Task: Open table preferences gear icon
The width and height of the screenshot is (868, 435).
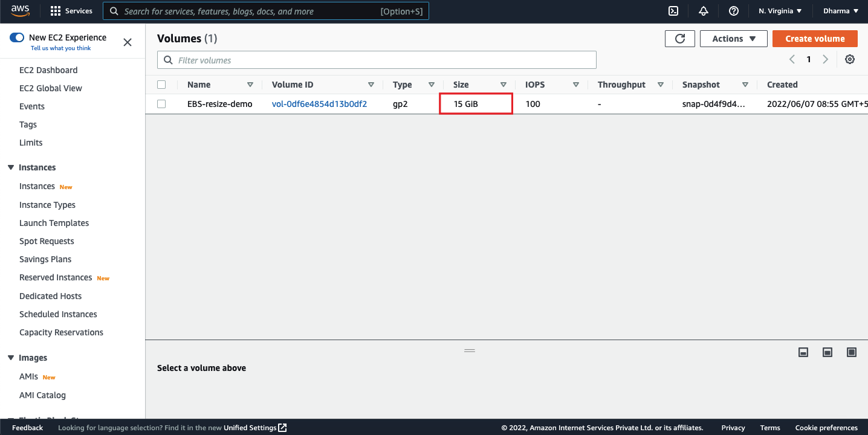Action: (849, 59)
